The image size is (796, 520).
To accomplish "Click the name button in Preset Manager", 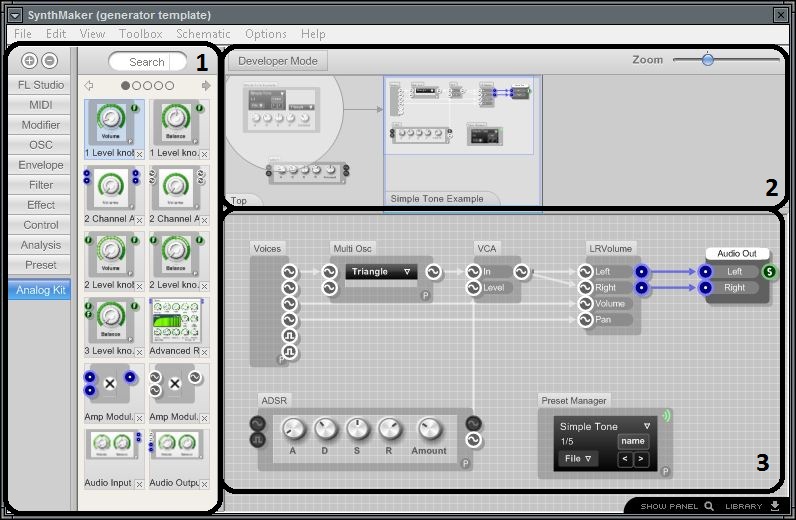I will pos(632,441).
